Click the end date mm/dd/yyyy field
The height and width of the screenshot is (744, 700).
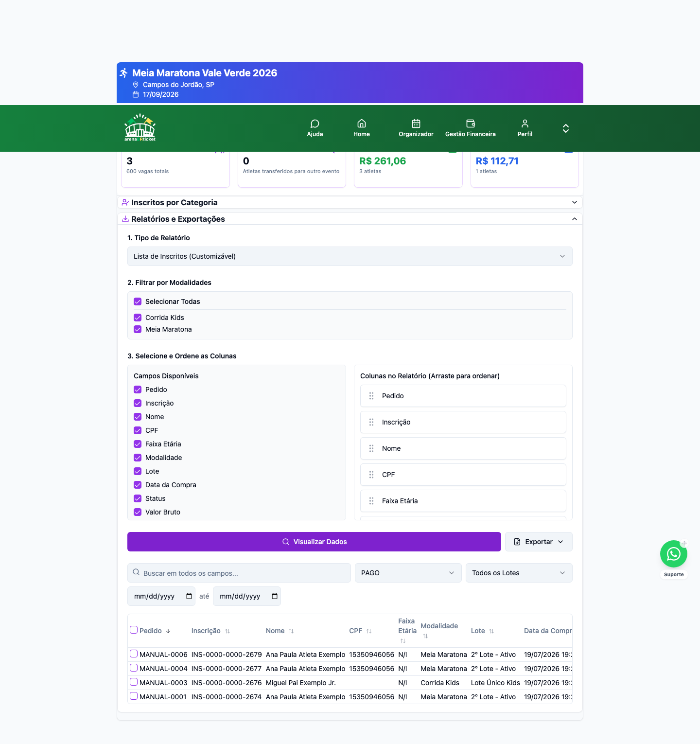click(x=247, y=596)
